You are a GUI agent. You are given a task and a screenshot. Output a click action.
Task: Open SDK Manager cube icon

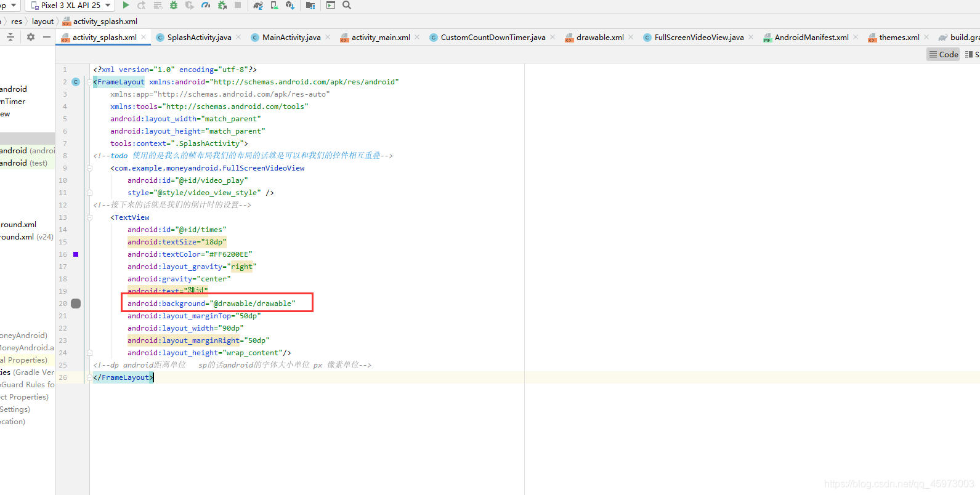pos(290,5)
